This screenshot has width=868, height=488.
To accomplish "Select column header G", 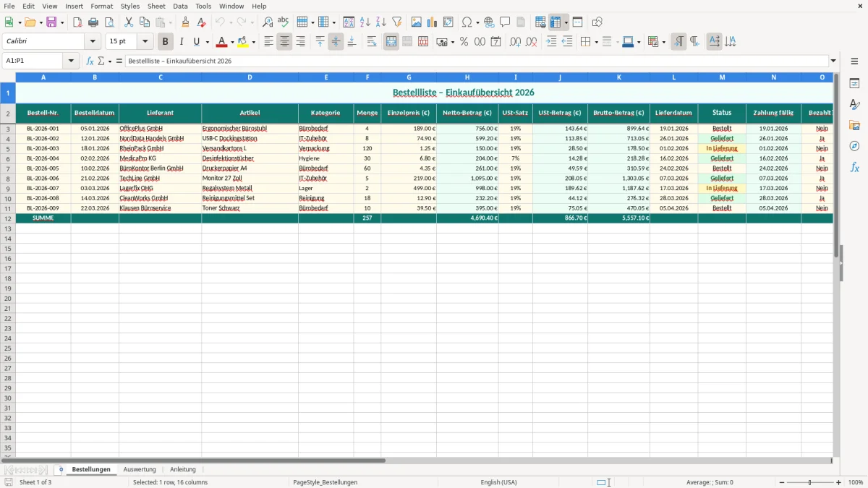I will click(409, 77).
